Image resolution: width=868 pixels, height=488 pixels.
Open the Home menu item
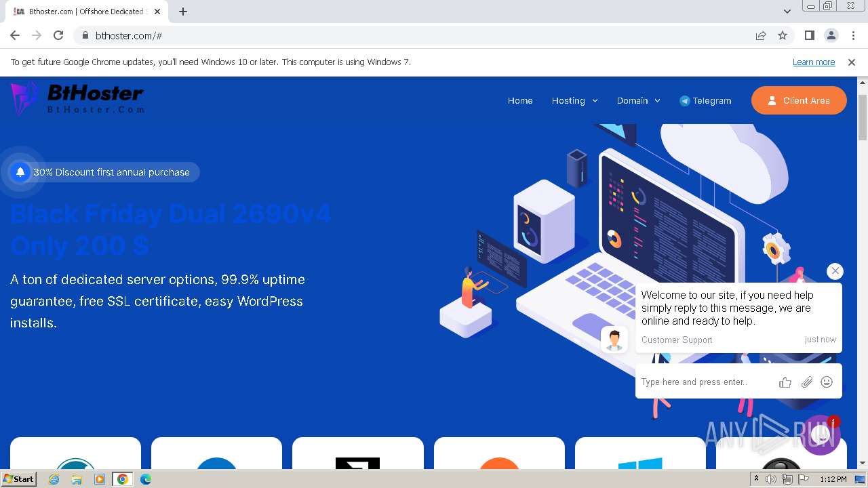[x=520, y=100]
